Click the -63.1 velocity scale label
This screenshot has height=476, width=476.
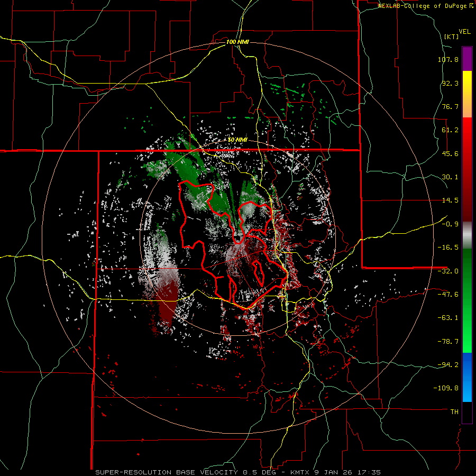tap(448, 318)
